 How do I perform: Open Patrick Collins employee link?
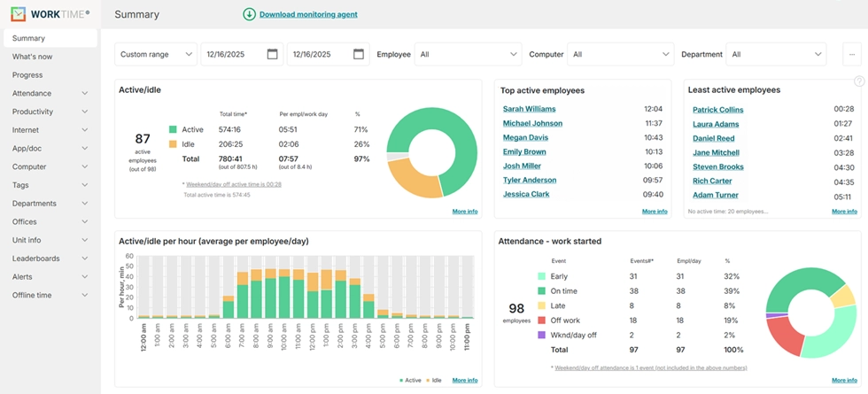[717, 110]
